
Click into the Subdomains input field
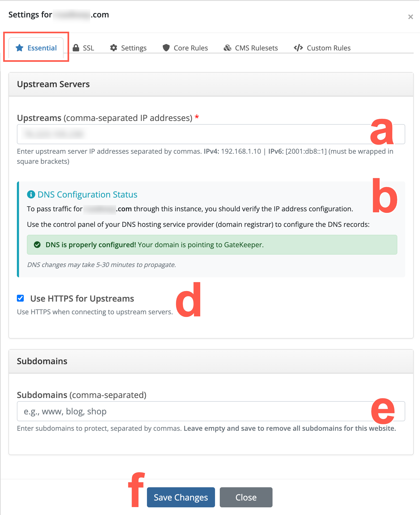coord(211,411)
